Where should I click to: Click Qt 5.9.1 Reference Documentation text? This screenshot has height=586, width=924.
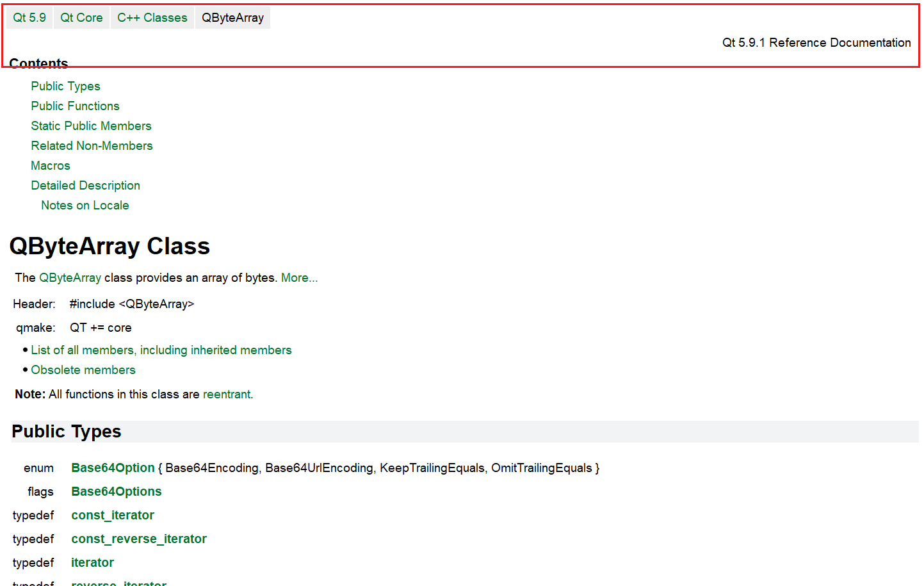[816, 43]
